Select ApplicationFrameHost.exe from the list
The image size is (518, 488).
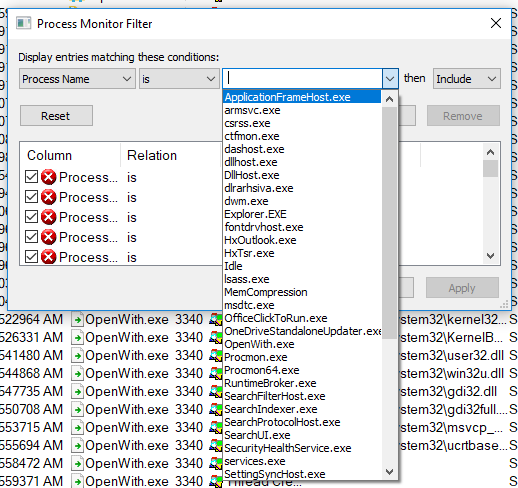click(302, 97)
